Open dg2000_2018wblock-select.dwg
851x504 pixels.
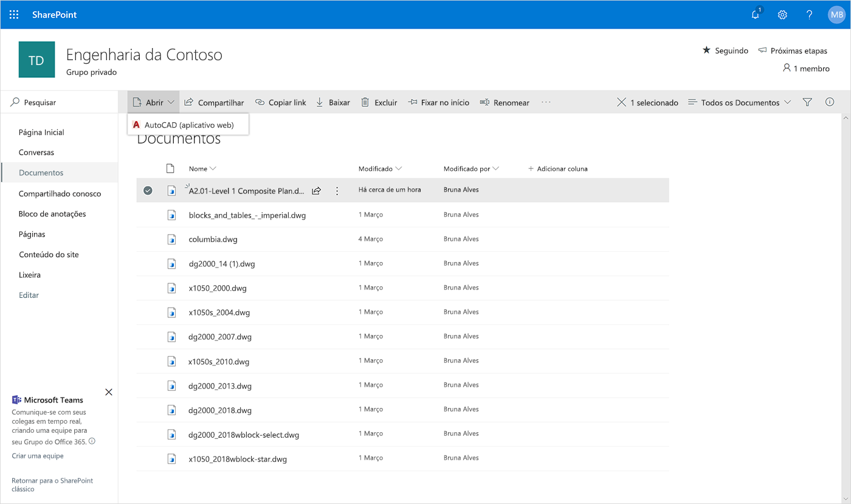244,434
